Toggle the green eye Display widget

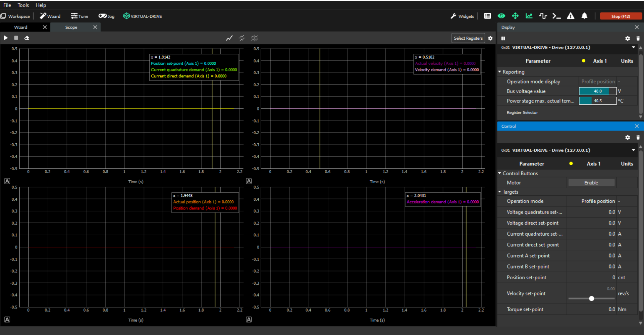coord(501,16)
